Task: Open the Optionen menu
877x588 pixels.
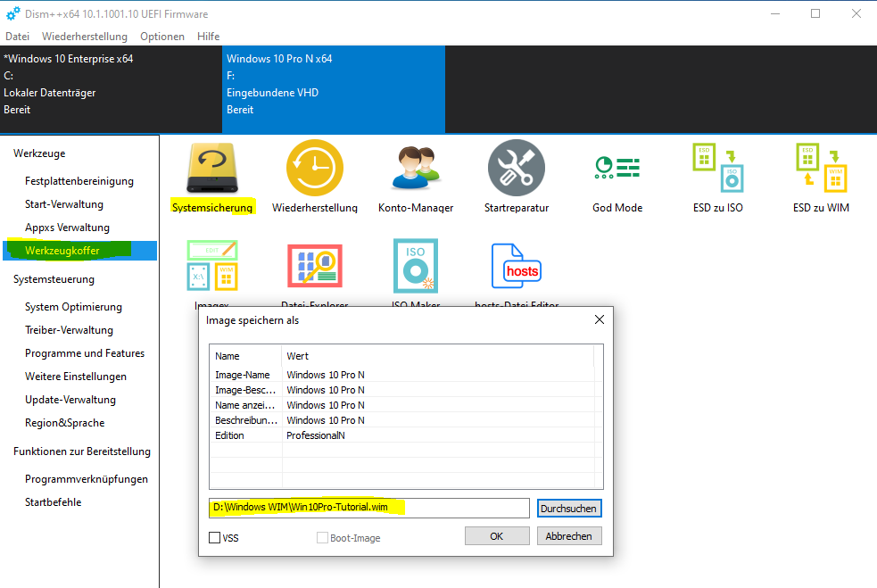Action: click(162, 37)
